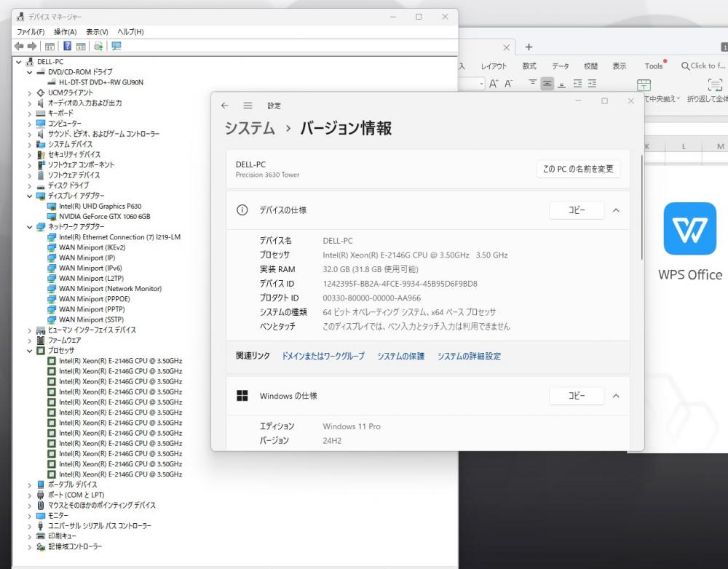The image size is (728, 569).
Task: Click the Decrease font size icon in WPS
Action: [509, 84]
